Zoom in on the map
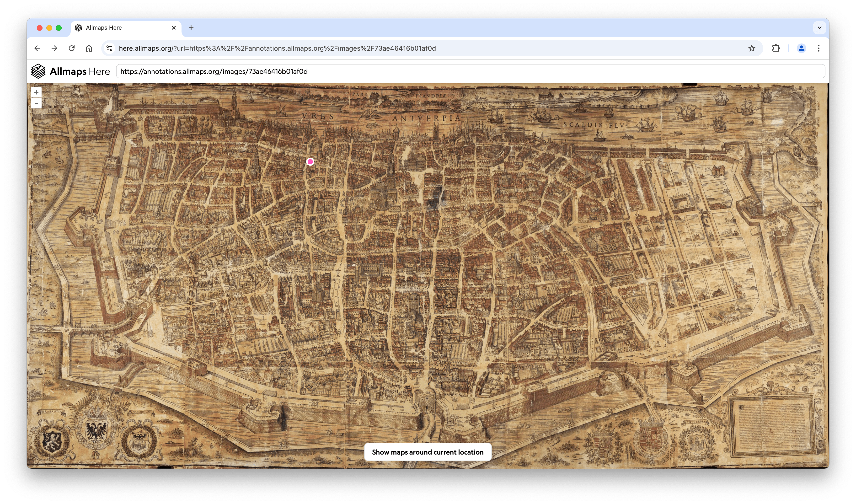The image size is (856, 504). 36,92
